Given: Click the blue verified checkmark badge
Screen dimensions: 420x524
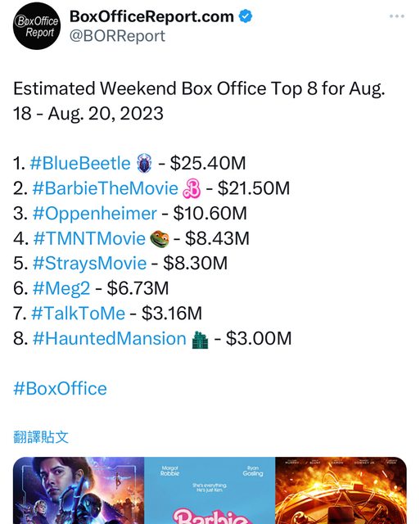Looking at the screenshot, I should click(x=246, y=16).
